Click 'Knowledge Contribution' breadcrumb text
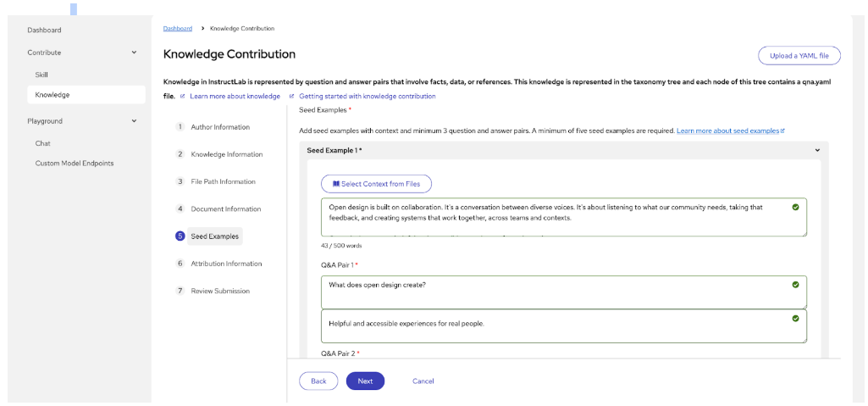Viewport: 868px width, 406px height. 242,28
